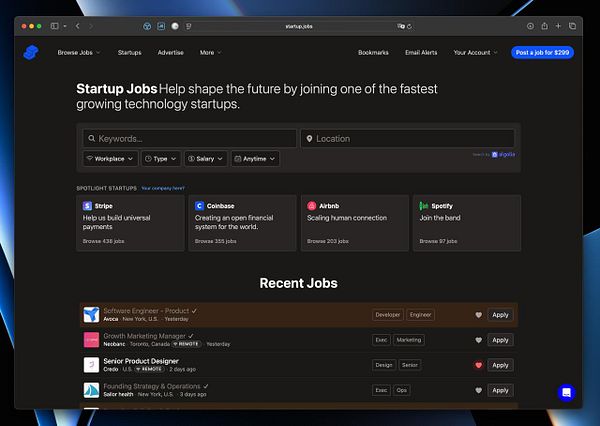600x426 pixels.
Task: Open the Avoca company logo
Action: 91,315
